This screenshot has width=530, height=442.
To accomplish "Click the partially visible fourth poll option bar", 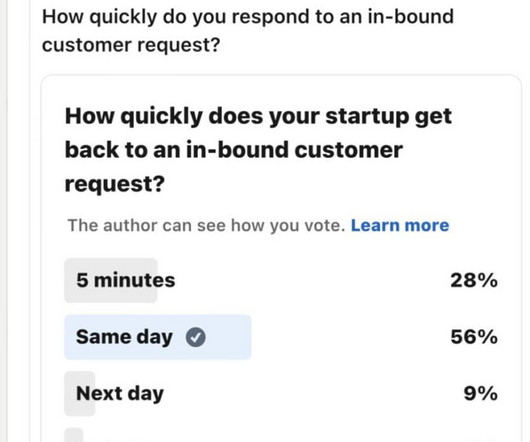I will pyautogui.click(x=74, y=435).
